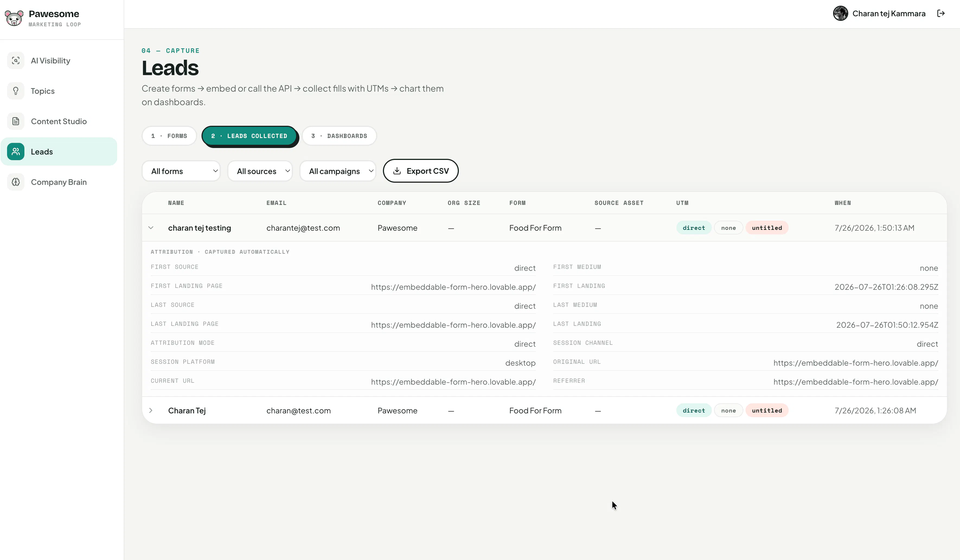The height and width of the screenshot is (560, 960).
Task: Click the direct tag in first lead row
Action: click(694, 228)
